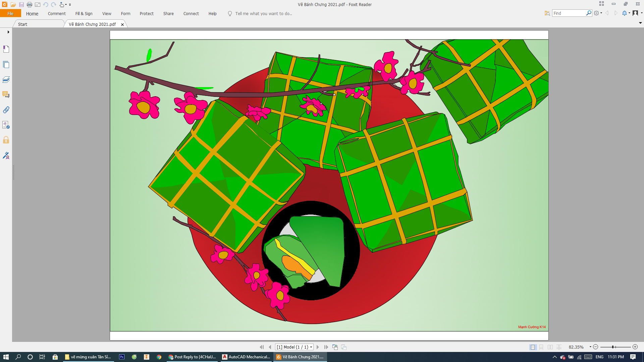Open the Signature panel in the sidebar

6,125
